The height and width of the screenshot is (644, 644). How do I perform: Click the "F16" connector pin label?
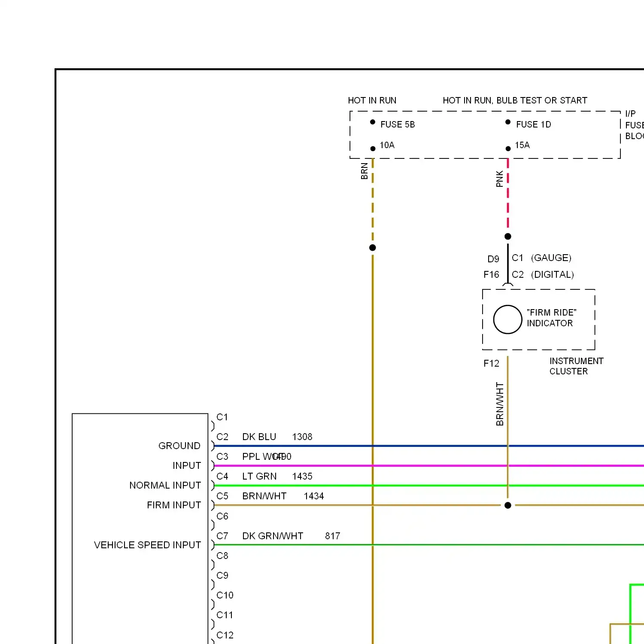pos(492,274)
